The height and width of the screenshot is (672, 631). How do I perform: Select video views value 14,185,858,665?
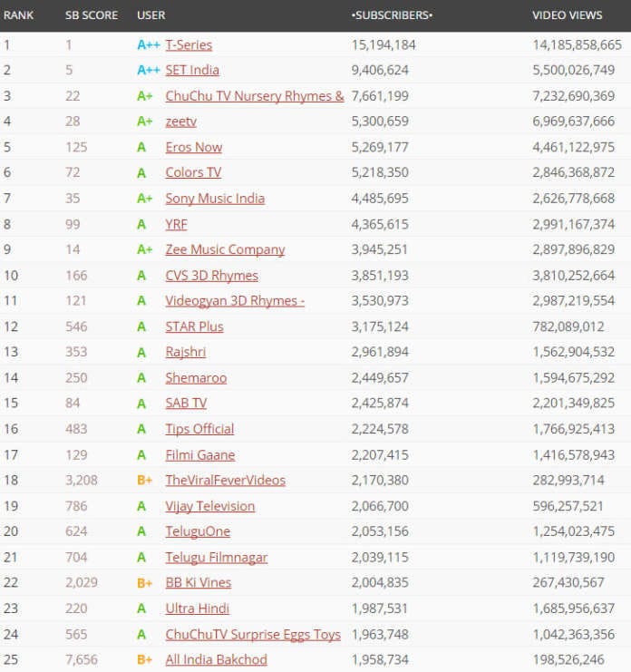(x=577, y=45)
